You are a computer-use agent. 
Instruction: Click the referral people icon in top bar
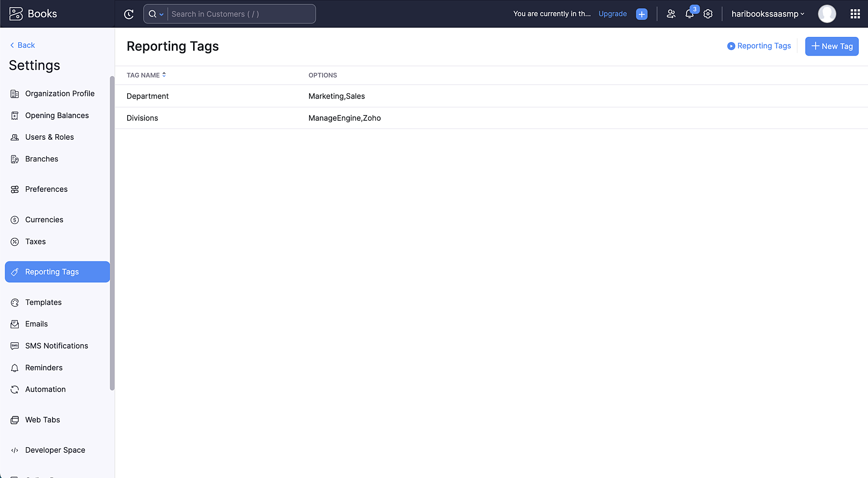(x=671, y=14)
